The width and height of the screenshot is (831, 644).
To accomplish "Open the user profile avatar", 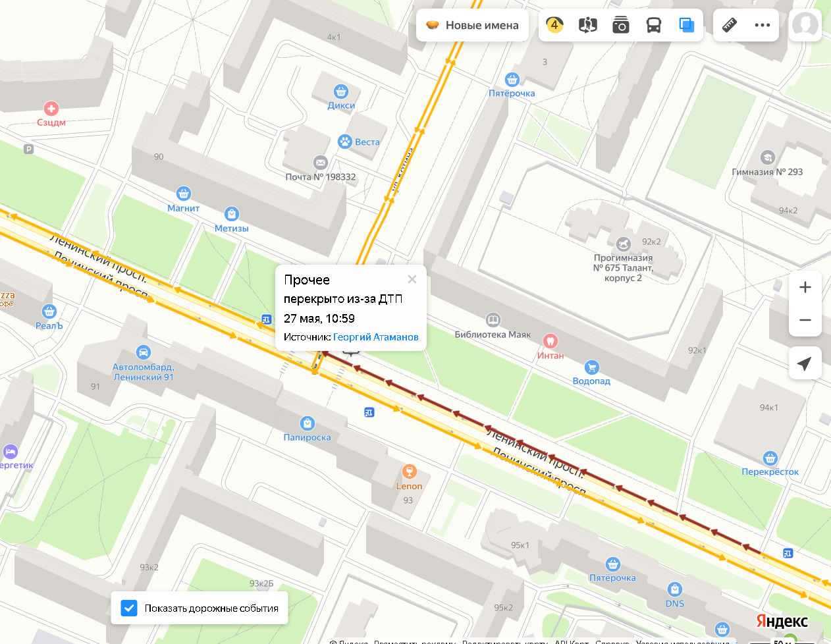I will point(805,26).
